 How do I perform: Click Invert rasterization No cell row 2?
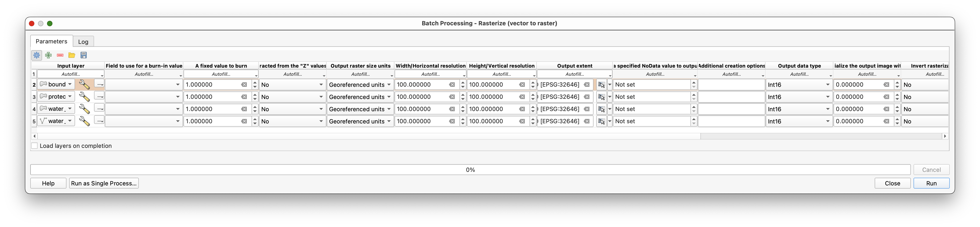[x=925, y=85]
